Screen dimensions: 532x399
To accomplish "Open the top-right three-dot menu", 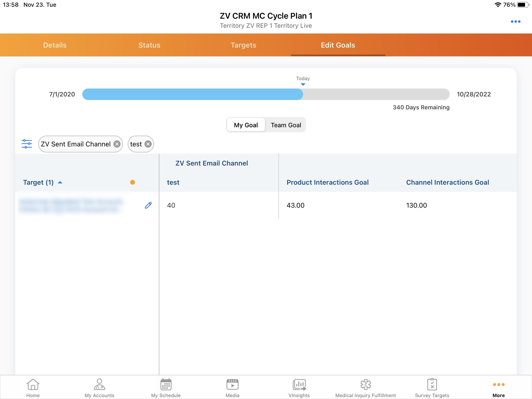I will point(515,22).
